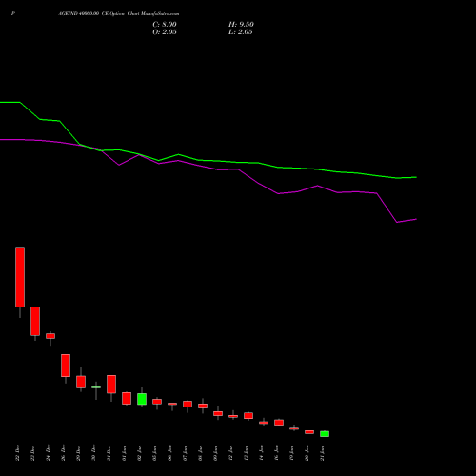Click the 24 Dec date label

49,453
